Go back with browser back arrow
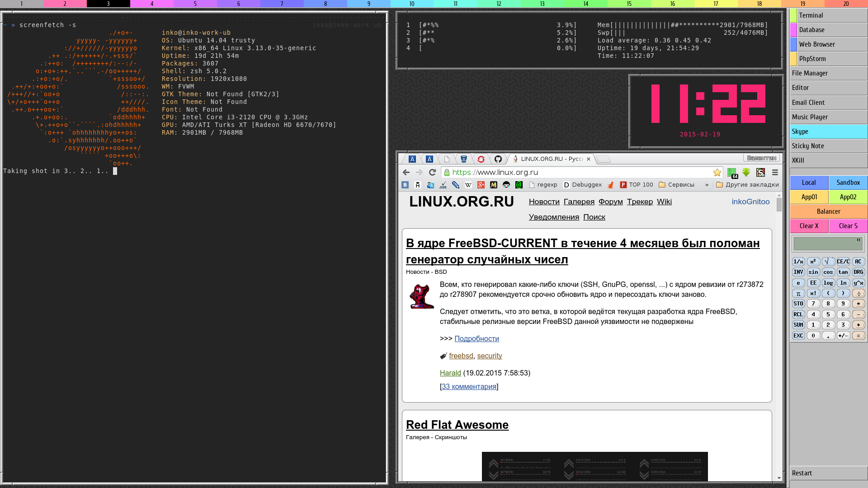Screen dimensions: 868x488 [406, 172]
